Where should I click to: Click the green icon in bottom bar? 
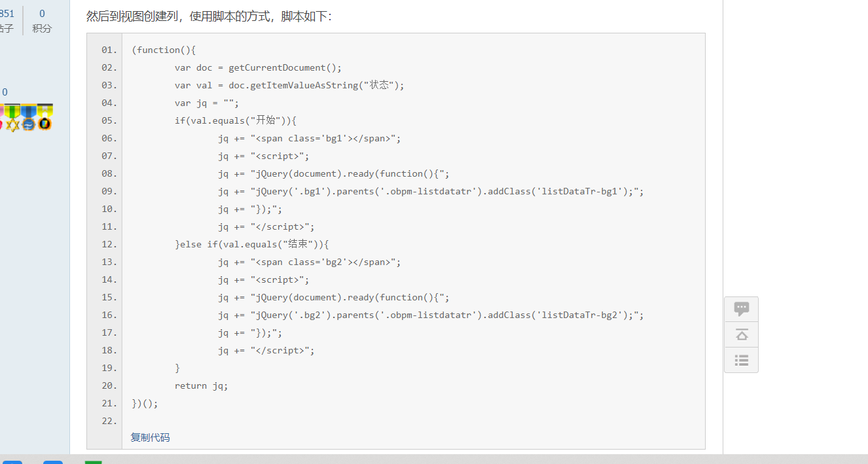pos(94,462)
